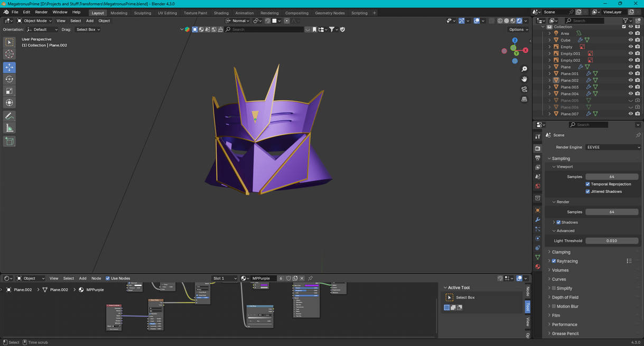The image size is (644, 346).
Task: Adjust Light Threshold 0.010 field
Action: click(x=612, y=241)
